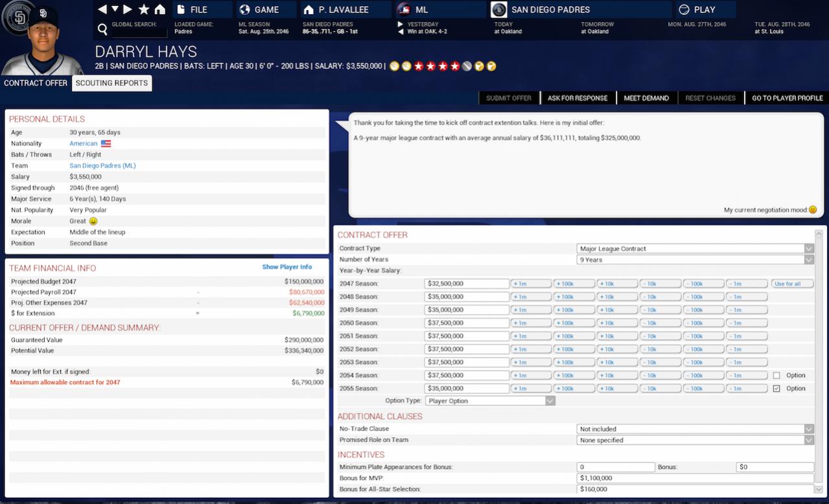Go to the home screen icon
Image resolution: width=829 pixels, height=504 pixels.
point(159,10)
